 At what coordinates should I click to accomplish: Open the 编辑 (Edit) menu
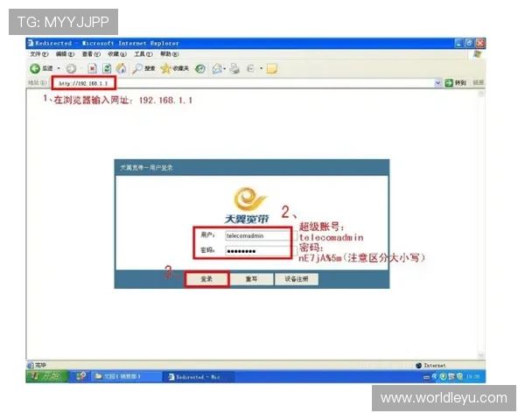click(65, 54)
